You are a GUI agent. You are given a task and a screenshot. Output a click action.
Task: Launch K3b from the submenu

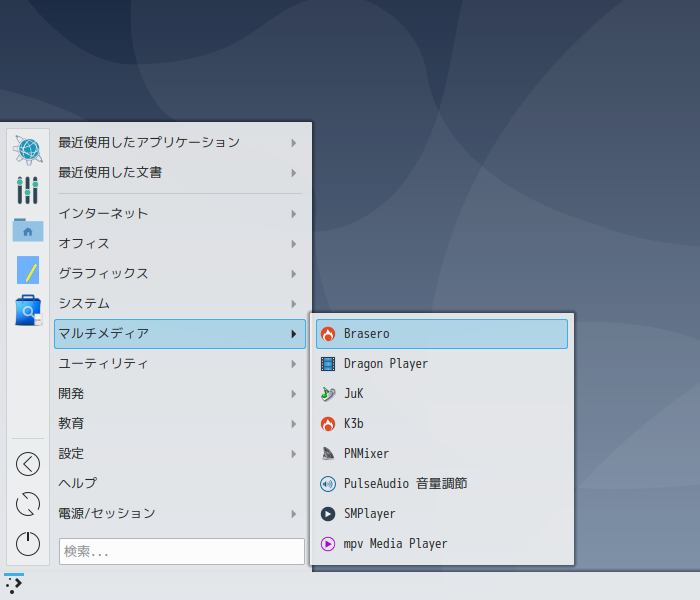(442, 424)
